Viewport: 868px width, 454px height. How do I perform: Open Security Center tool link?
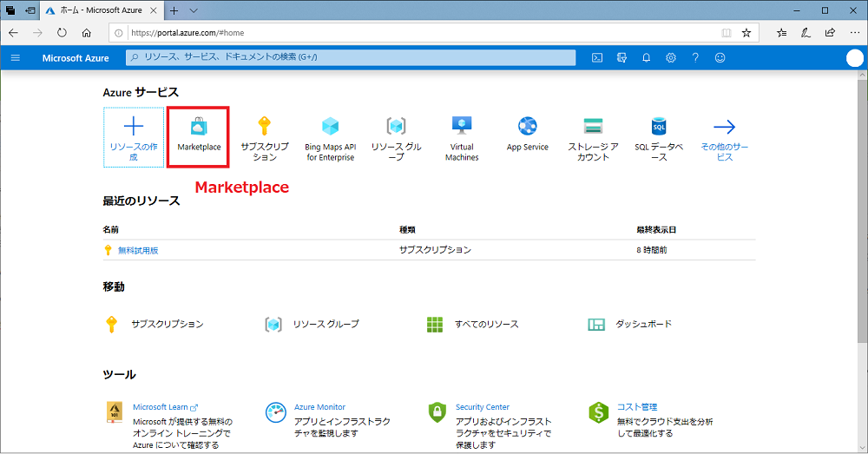pyautogui.click(x=482, y=407)
